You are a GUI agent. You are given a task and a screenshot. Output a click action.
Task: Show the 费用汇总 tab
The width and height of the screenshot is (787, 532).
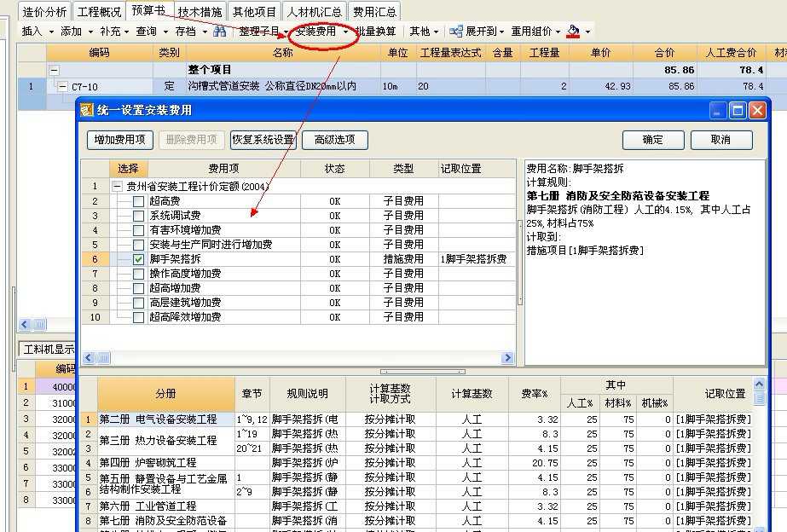(x=374, y=12)
